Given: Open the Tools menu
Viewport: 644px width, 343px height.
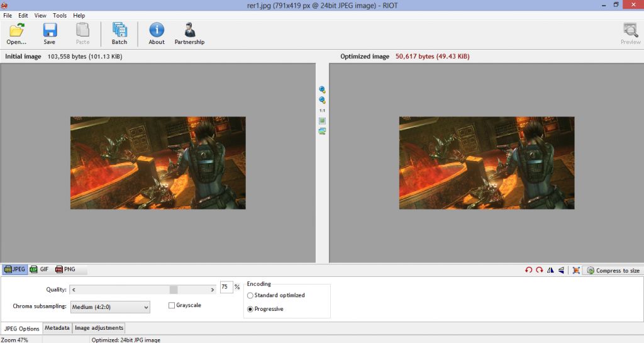Looking at the screenshot, I should coord(60,16).
